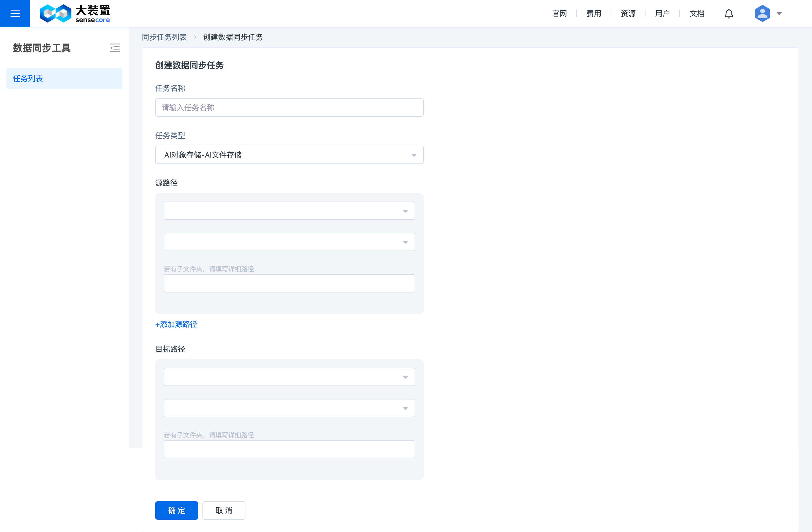The width and height of the screenshot is (812, 532).
Task: Expand the first 源路径 dropdown
Action: pyautogui.click(x=289, y=211)
